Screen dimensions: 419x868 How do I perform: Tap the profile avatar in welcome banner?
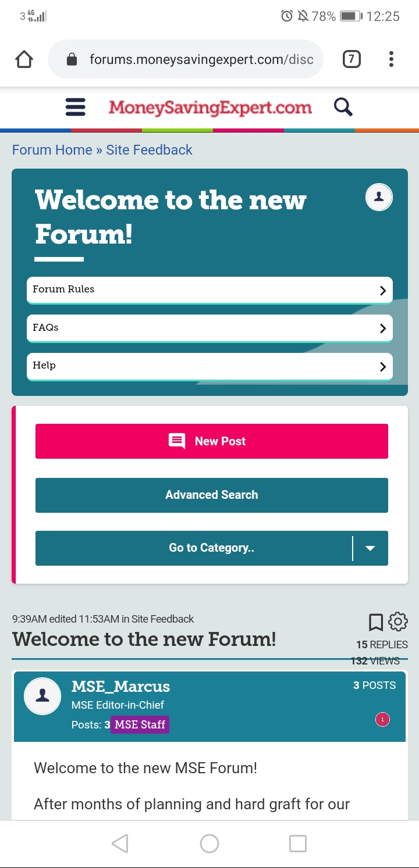(379, 197)
